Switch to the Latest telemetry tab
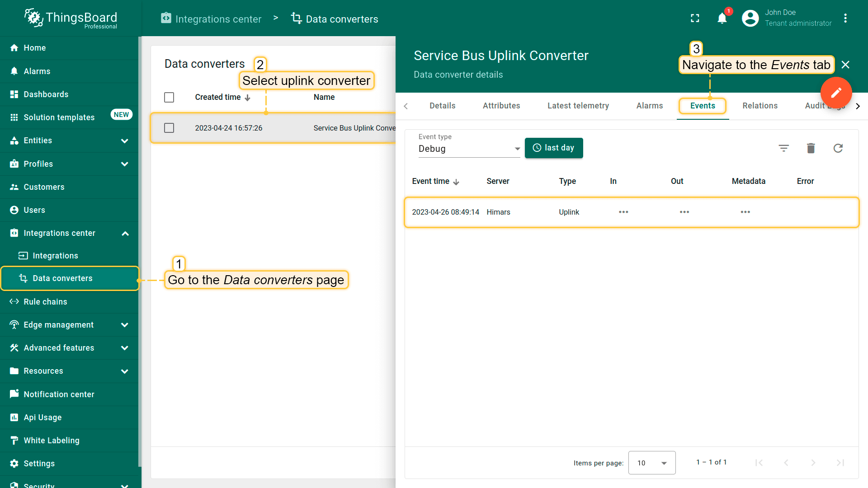The height and width of the screenshot is (488, 868). click(578, 106)
